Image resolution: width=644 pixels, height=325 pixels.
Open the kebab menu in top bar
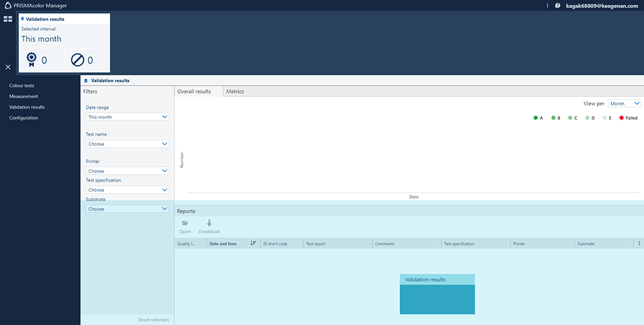click(x=547, y=6)
